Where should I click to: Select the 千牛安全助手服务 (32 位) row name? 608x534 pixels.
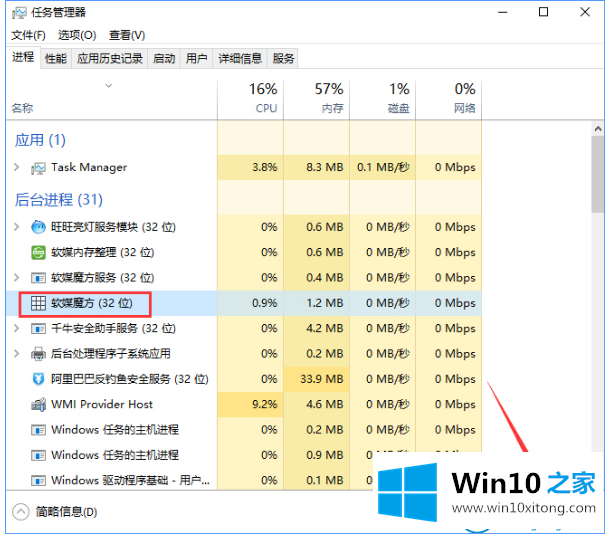pos(114,328)
